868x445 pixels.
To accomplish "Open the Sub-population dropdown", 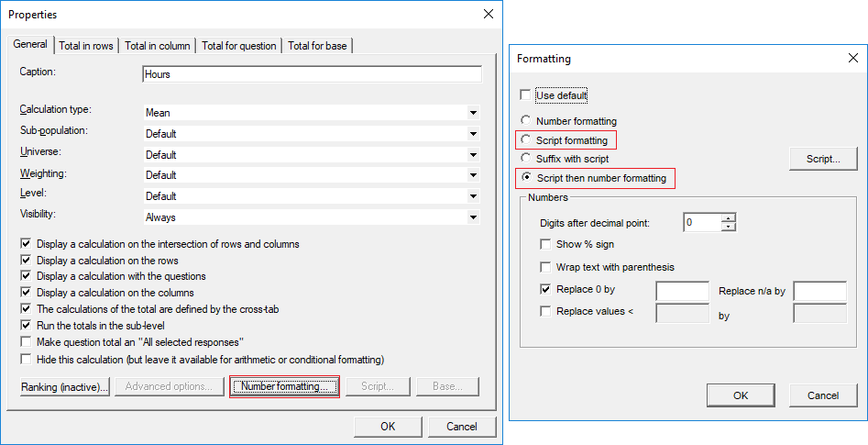I will 473,133.
